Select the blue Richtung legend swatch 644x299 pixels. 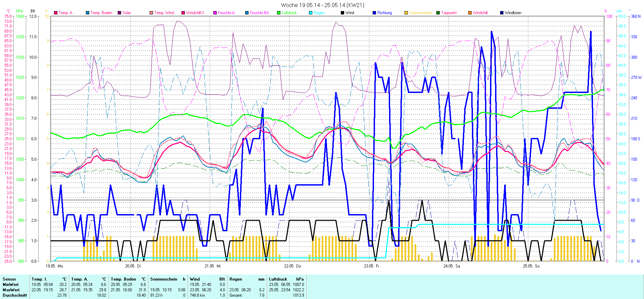[x=374, y=13]
